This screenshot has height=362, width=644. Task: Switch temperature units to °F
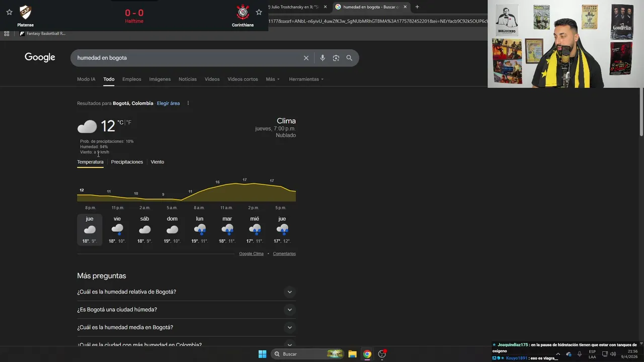(x=129, y=122)
